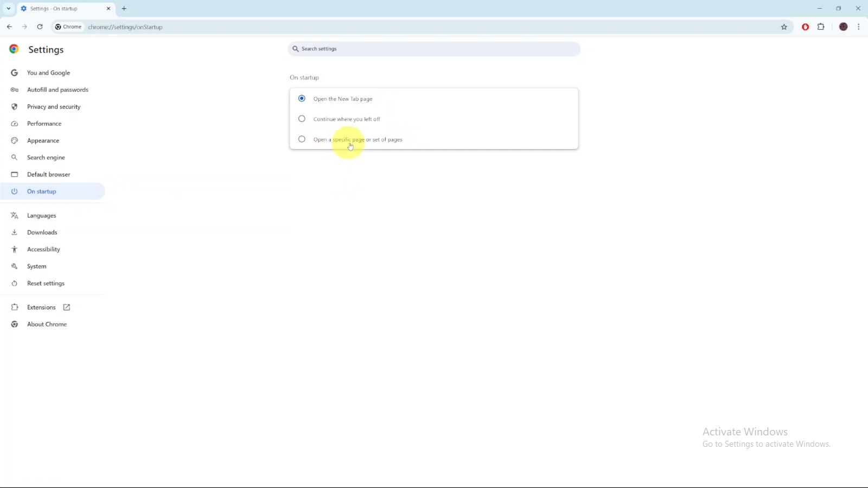Click the wrench icon for System
Viewport: 868px width, 488px height.
point(15,266)
